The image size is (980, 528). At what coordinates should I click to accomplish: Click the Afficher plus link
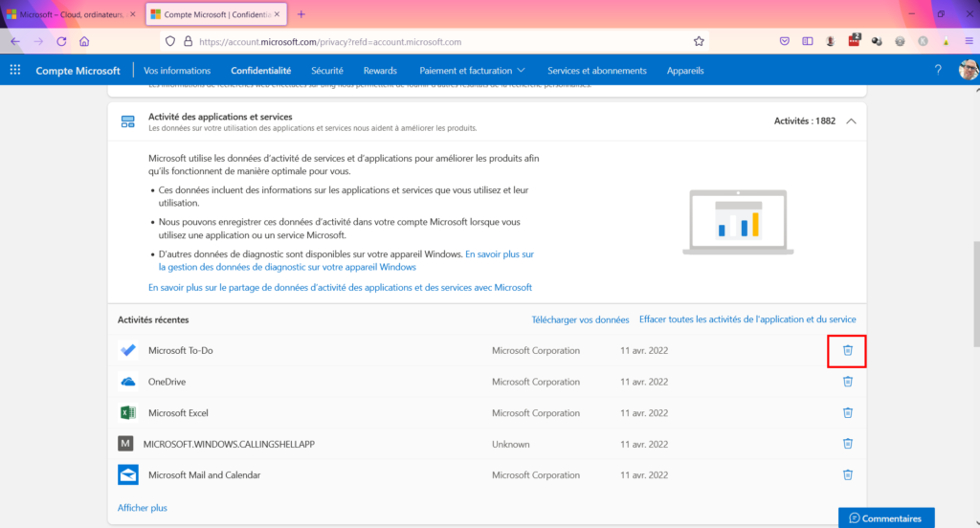point(143,507)
